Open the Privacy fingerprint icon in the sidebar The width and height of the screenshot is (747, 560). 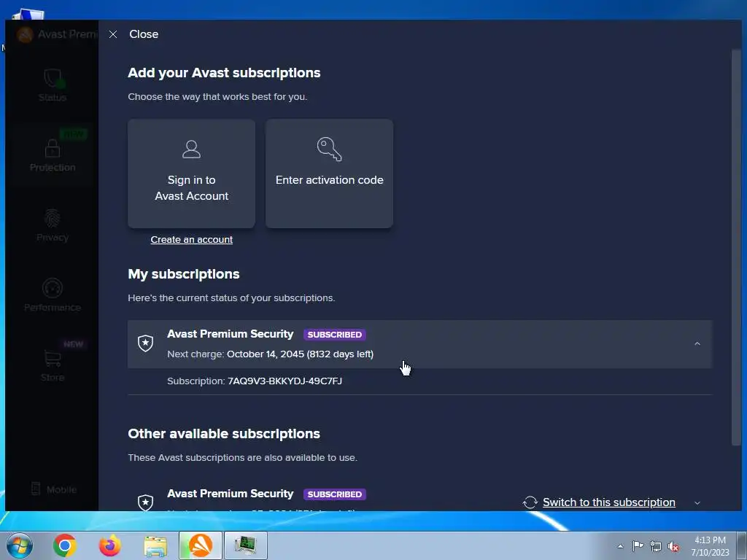pyautogui.click(x=53, y=219)
